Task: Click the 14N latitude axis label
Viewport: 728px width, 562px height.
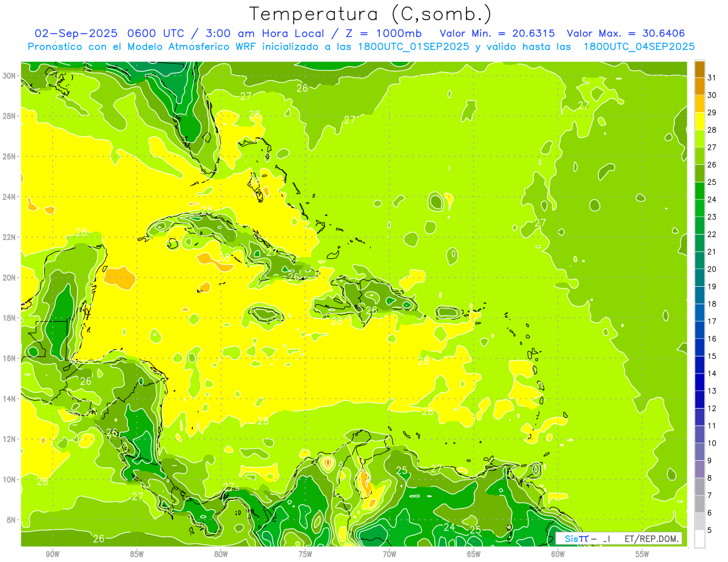Action: (10, 398)
